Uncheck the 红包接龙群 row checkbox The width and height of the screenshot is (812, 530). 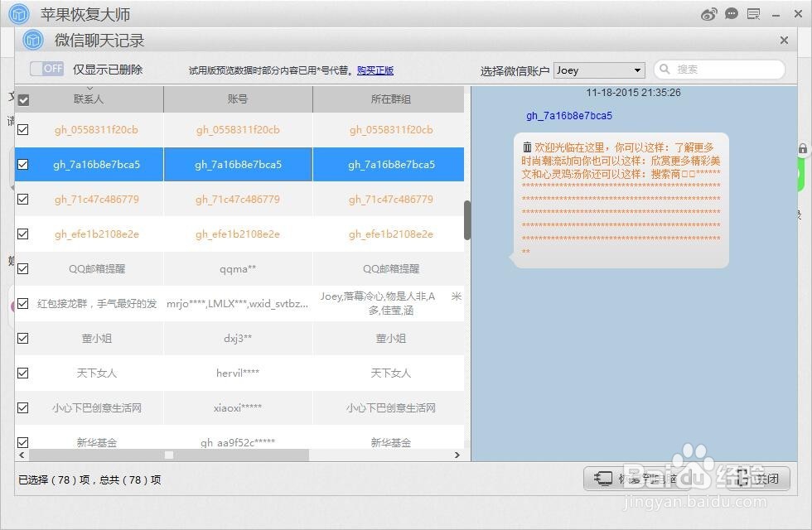click(x=23, y=303)
